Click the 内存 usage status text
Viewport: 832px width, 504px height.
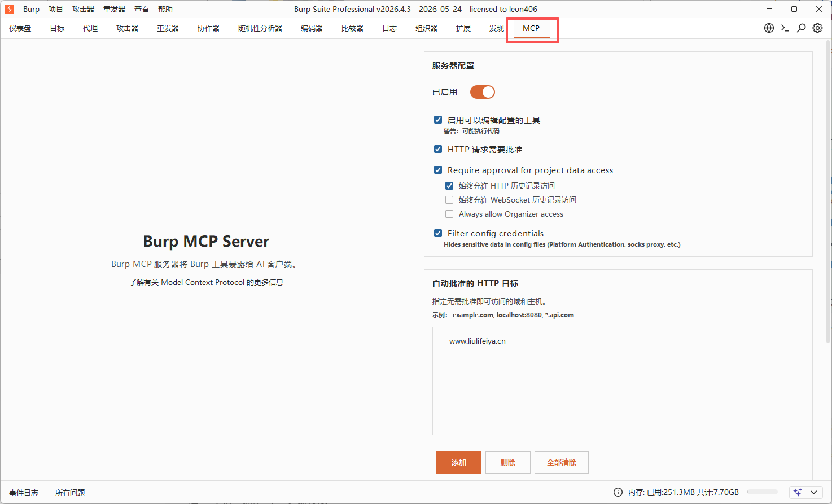point(684,492)
